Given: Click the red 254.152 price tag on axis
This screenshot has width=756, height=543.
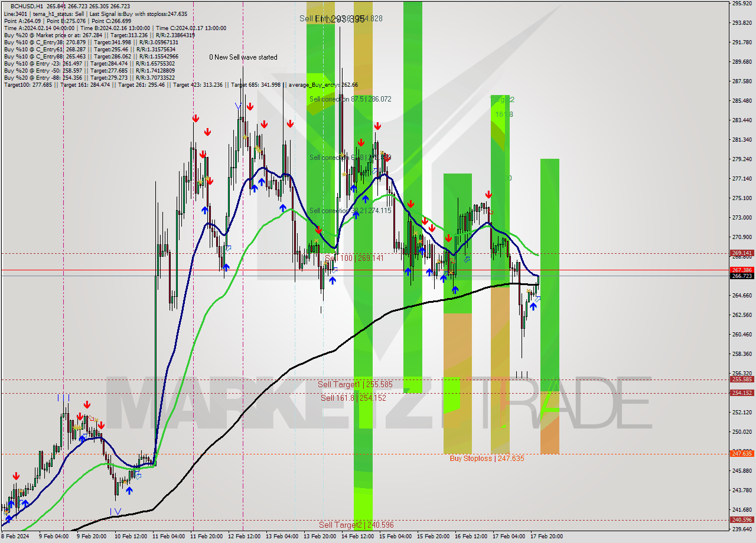Looking at the screenshot, I should [742, 393].
